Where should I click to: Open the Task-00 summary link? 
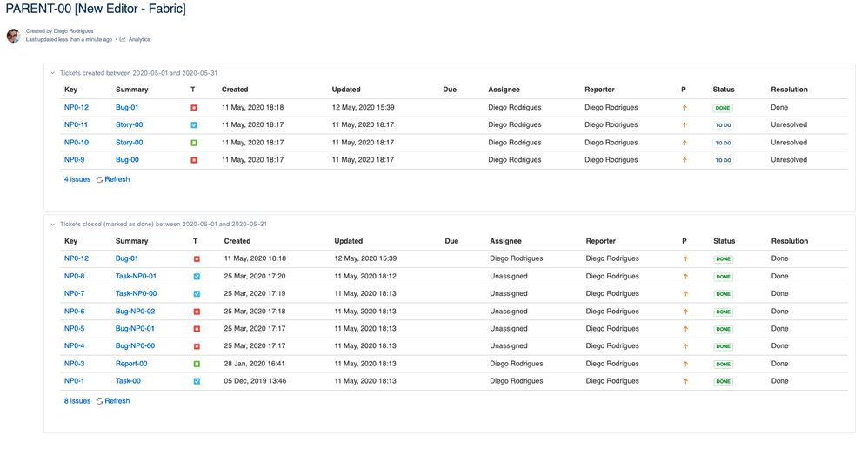[128, 381]
